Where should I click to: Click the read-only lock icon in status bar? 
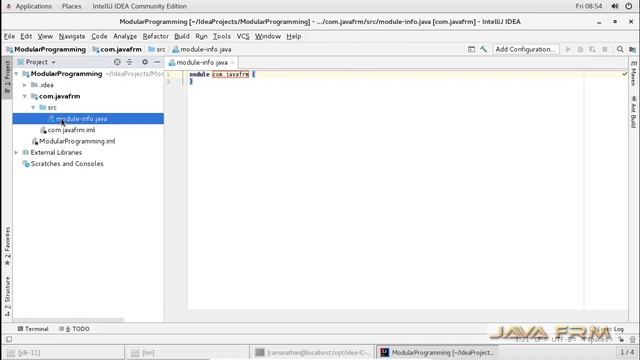621,340
